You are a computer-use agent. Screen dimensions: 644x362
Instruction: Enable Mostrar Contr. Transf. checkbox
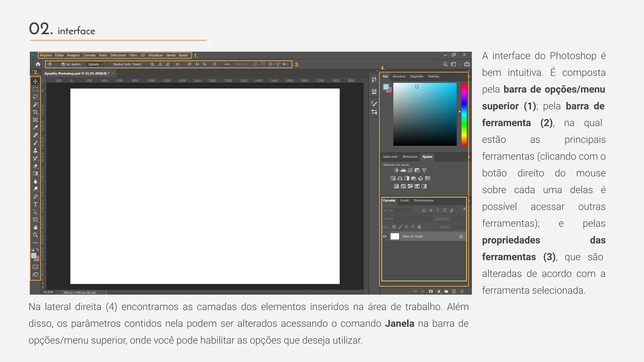coord(111,64)
